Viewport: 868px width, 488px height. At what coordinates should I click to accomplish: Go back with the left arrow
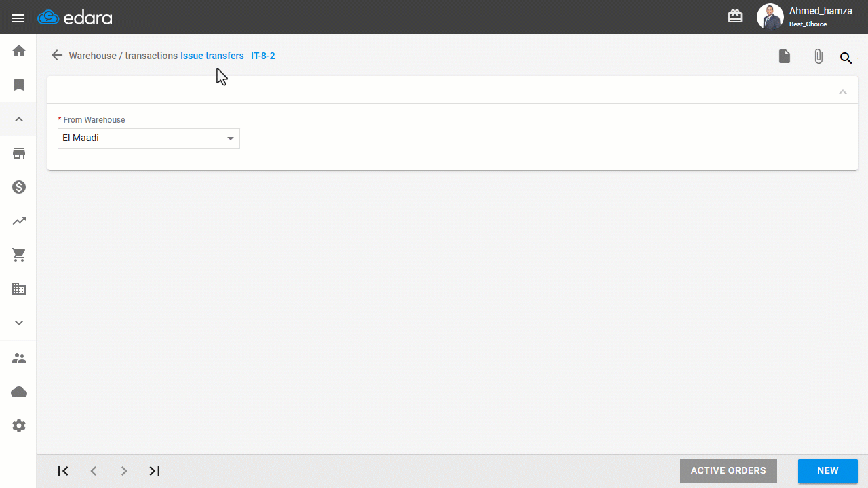point(57,55)
